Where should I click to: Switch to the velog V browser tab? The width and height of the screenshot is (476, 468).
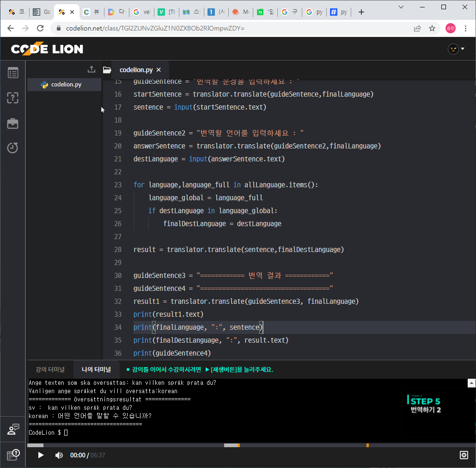point(167,12)
